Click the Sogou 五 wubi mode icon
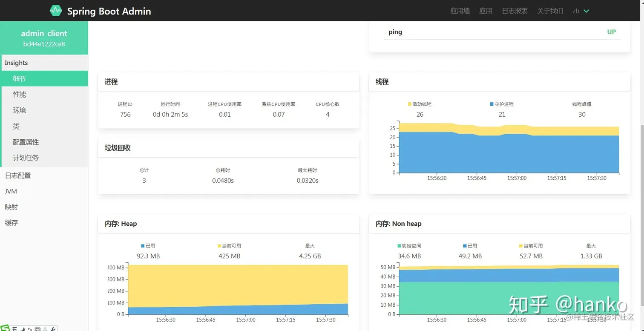 click(x=14, y=329)
